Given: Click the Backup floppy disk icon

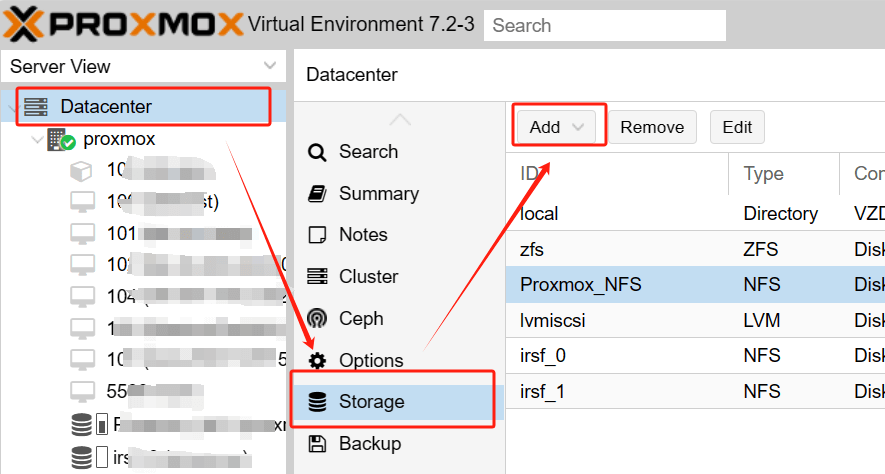Looking at the screenshot, I should (x=318, y=444).
